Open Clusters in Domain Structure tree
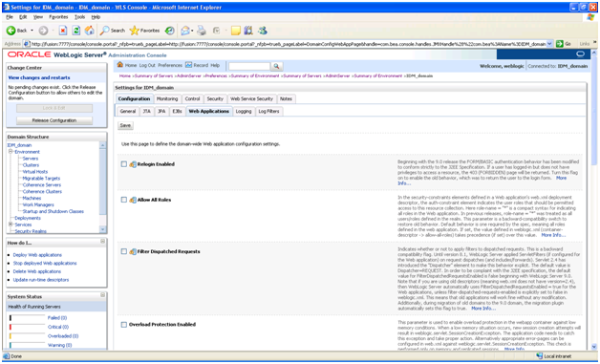The image size is (600, 364). 31,165
